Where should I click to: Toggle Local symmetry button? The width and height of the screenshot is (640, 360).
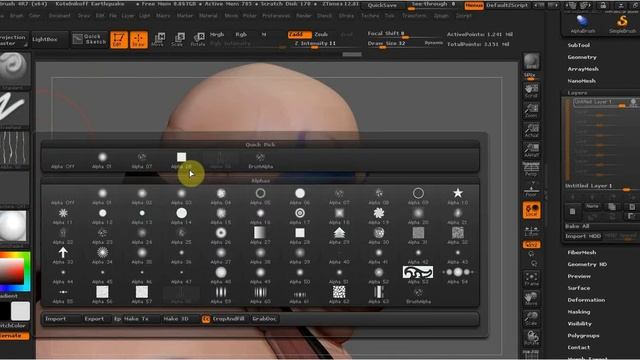coord(531,210)
